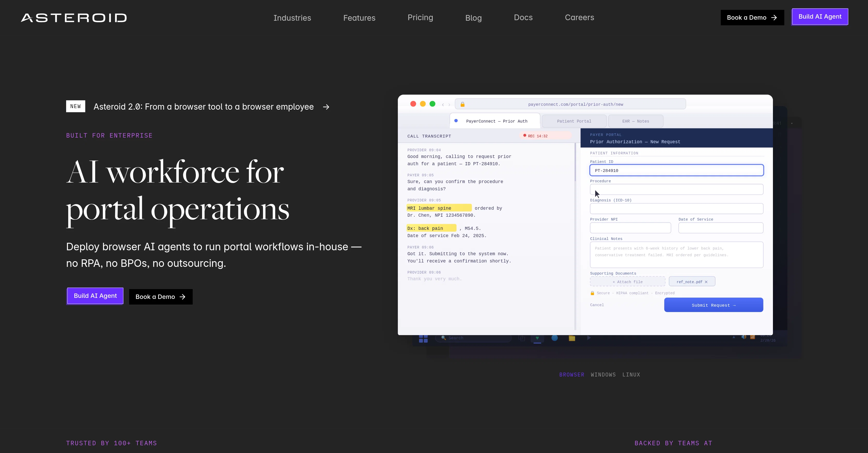Screen dimensions: 868x453
Task: Click the red close dot in the mock browser
Action: [413, 104]
